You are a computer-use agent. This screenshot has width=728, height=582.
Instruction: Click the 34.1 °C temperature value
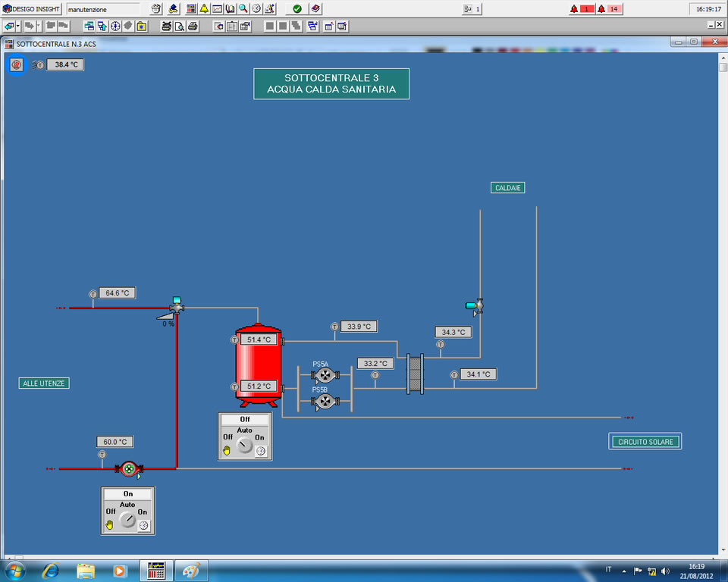click(479, 374)
